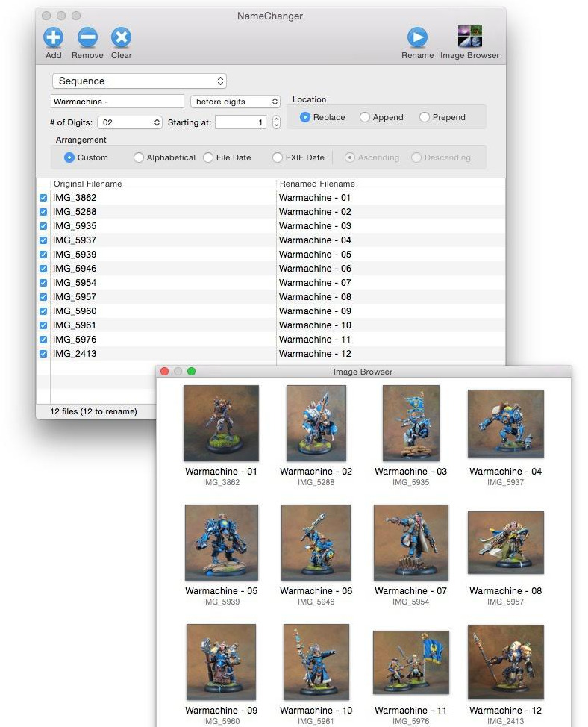Viewport: 588px width, 727px height.
Task: Select the Descending order option
Action: pyautogui.click(x=416, y=157)
